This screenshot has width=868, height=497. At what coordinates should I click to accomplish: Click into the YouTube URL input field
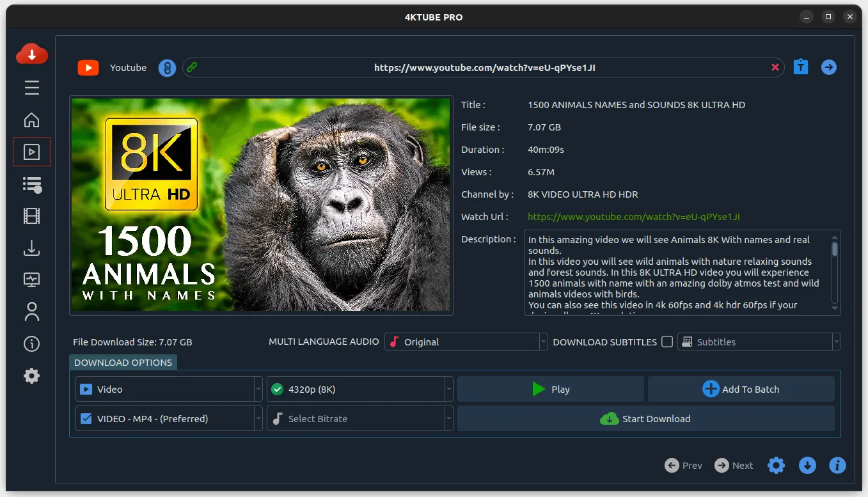[484, 67]
